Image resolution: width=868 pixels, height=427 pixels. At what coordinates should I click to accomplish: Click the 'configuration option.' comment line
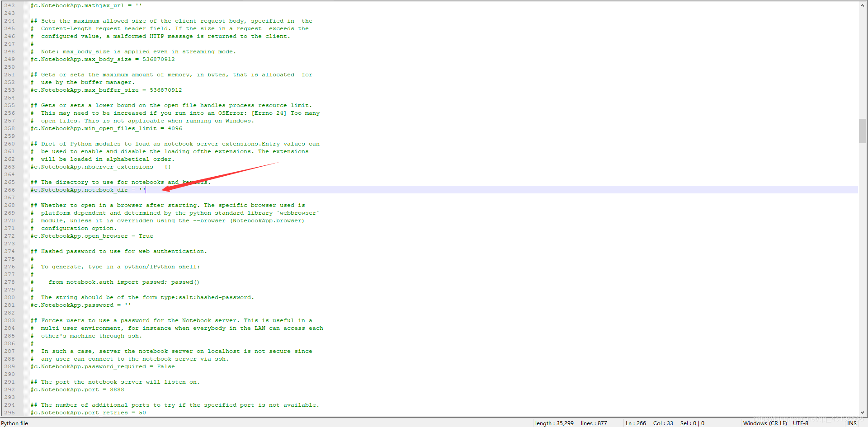[74, 228]
